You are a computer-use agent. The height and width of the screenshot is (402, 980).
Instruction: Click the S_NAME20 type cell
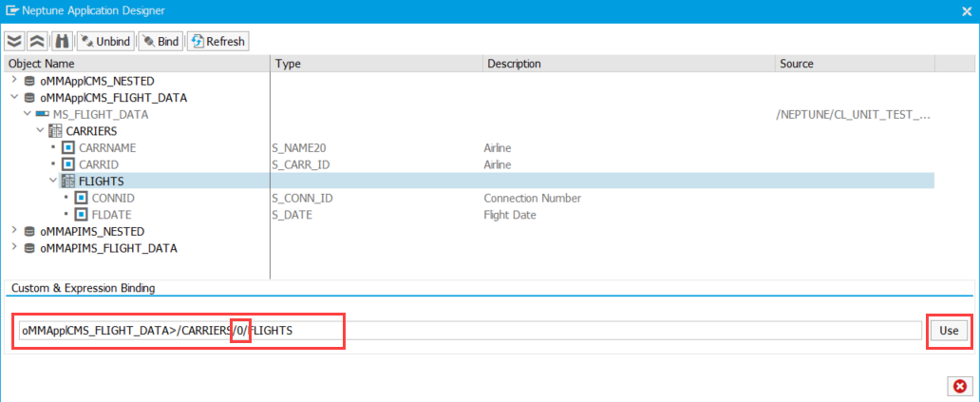[299, 148]
